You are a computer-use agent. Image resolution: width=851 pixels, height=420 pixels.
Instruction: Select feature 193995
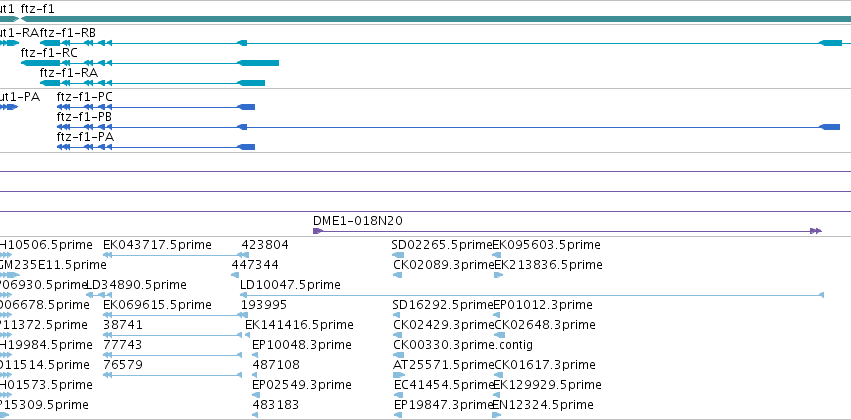point(264,305)
